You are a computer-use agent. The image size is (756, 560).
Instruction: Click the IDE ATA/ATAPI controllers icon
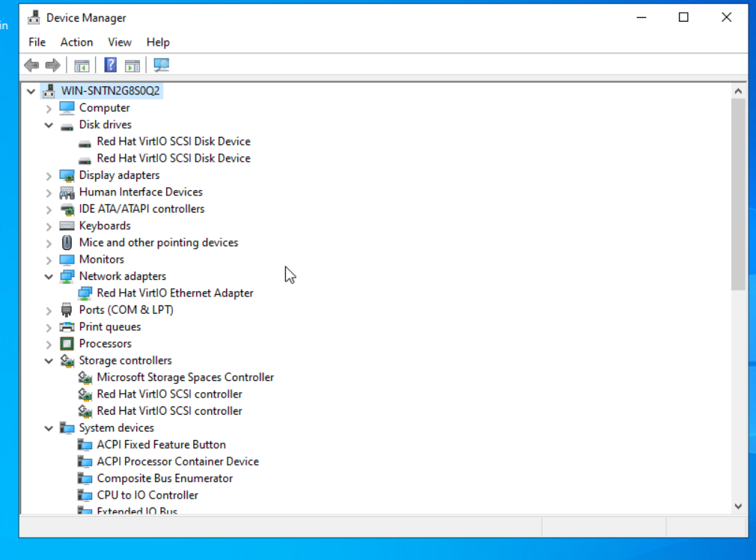(67, 209)
